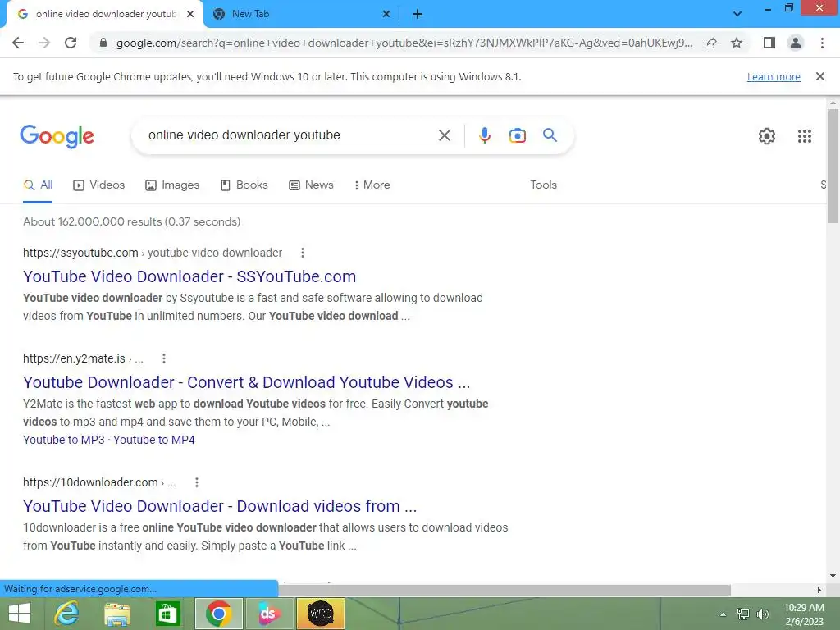The height and width of the screenshot is (630, 840).
Task: Open the search Tools options
Action: pyautogui.click(x=543, y=185)
